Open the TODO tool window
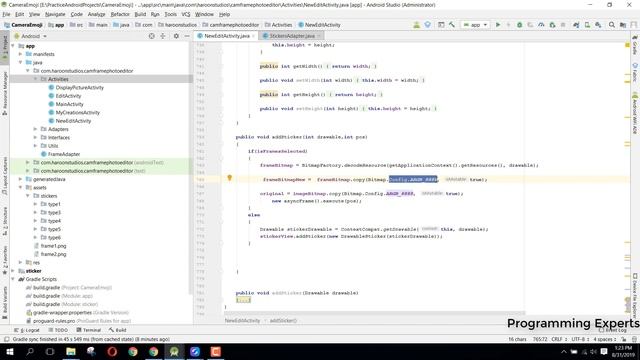 (x=58, y=330)
